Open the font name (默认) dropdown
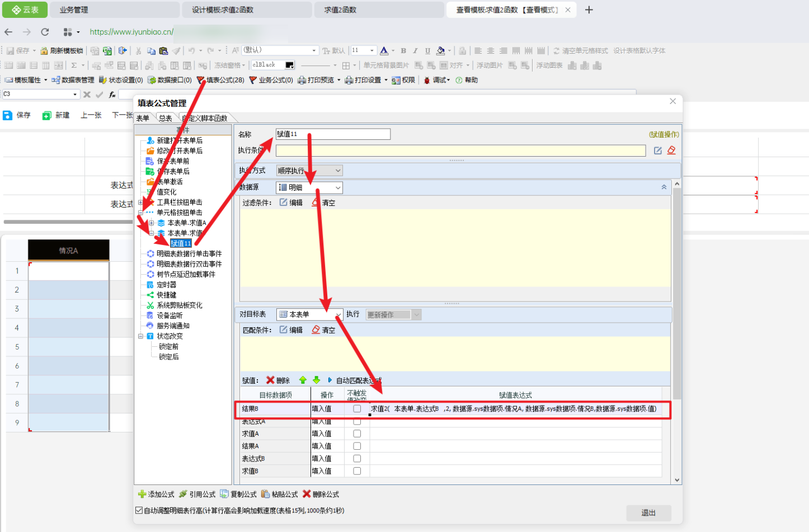This screenshot has height=532, width=809. click(314, 50)
